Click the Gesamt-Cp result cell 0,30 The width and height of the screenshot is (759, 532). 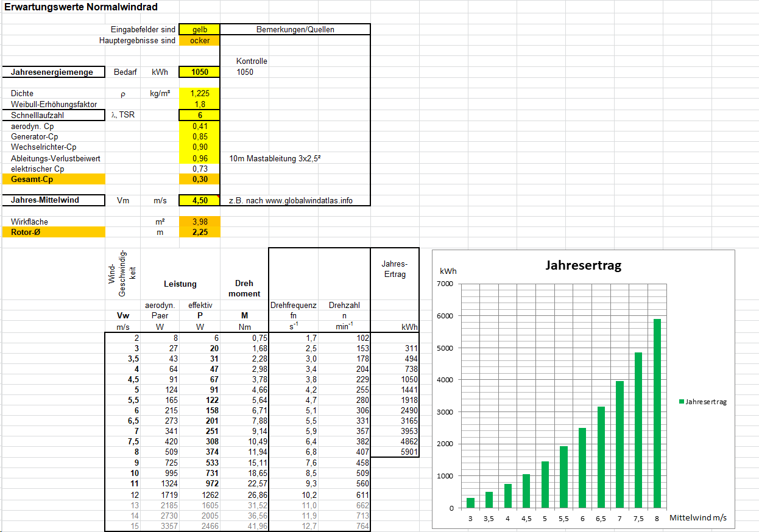click(x=199, y=180)
